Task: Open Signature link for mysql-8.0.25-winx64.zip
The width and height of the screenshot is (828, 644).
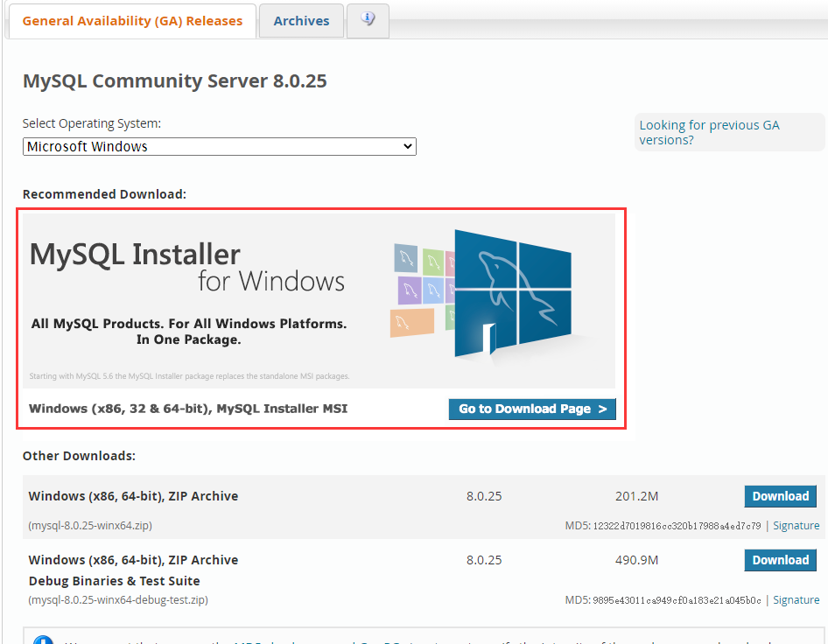Action: pos(796,526)
